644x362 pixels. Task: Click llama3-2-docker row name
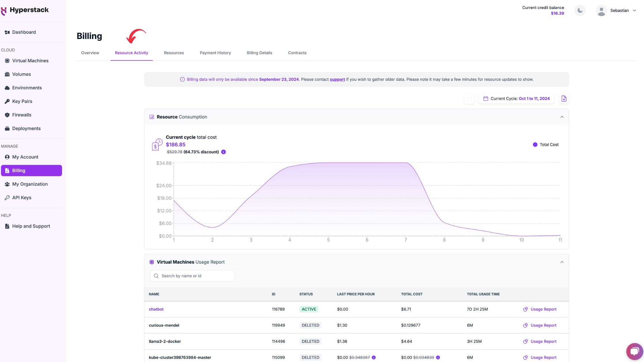[165, 341]
